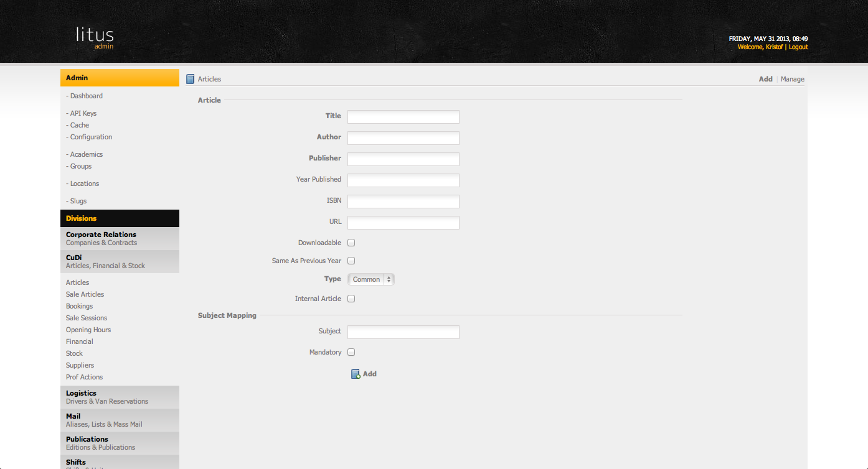This screenshot has width=868, height=469.
Task: Open Prof Actions link
Action: (85, 377)
